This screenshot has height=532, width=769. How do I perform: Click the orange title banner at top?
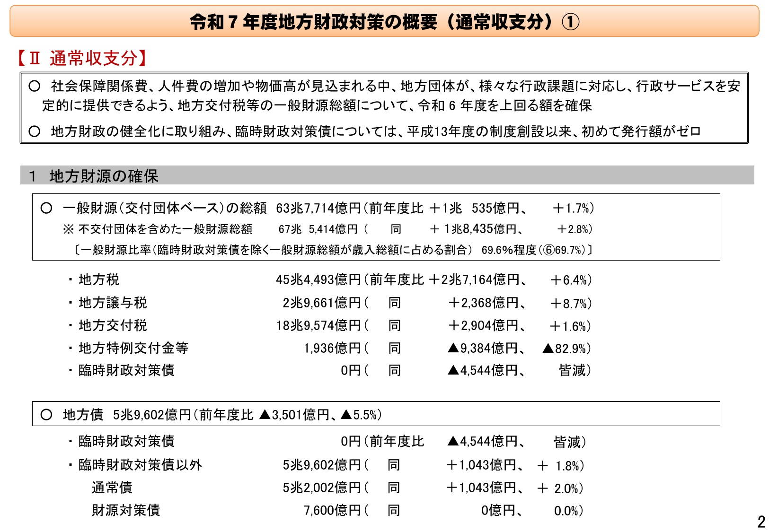(x=384, y=20)
